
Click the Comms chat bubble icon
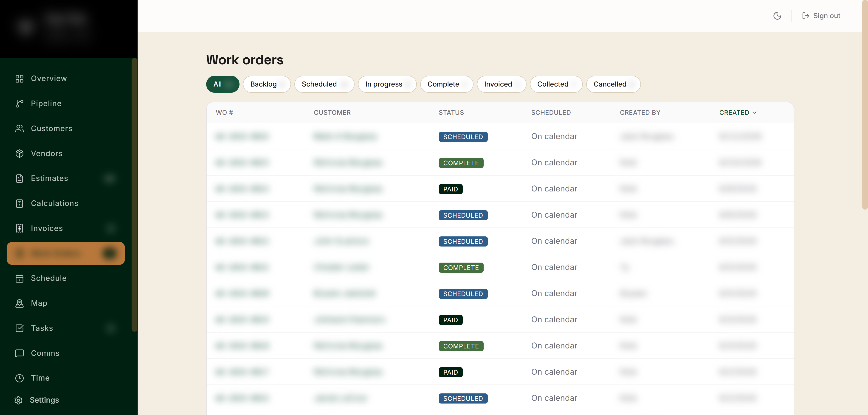coord(20,353)
